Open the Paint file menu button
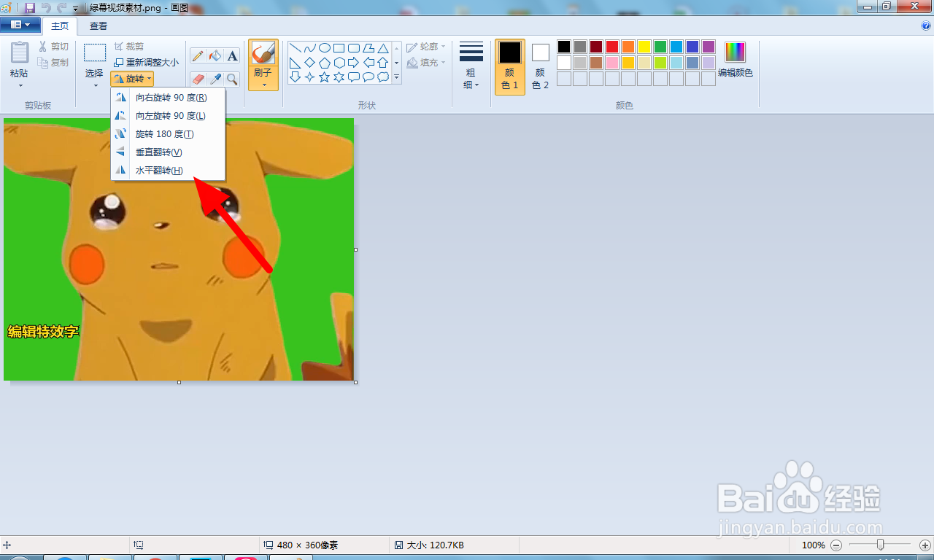Viewport: 934px width, 560px height. (20, 26)
